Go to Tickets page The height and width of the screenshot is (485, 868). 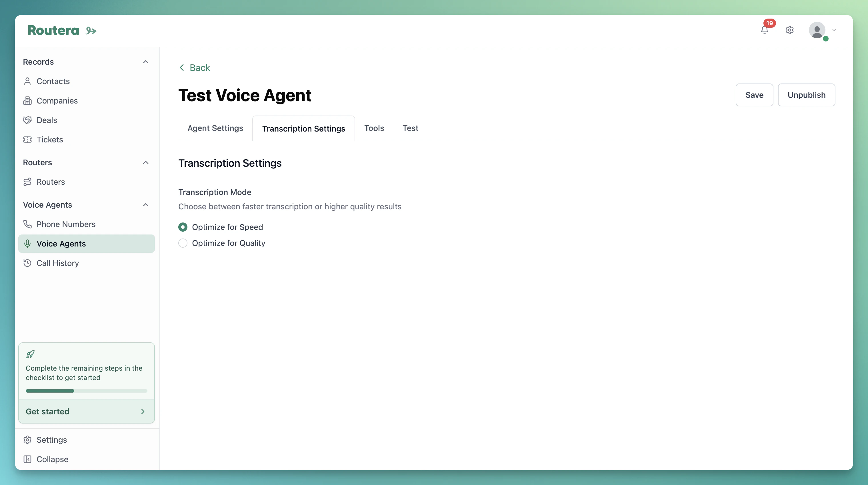[87, 140]
